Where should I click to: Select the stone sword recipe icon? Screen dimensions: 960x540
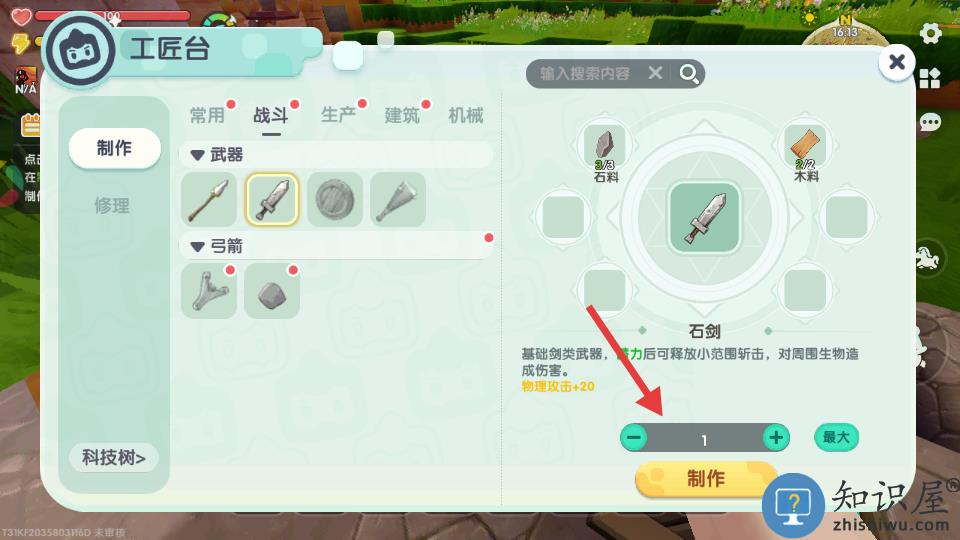(272, 200)
